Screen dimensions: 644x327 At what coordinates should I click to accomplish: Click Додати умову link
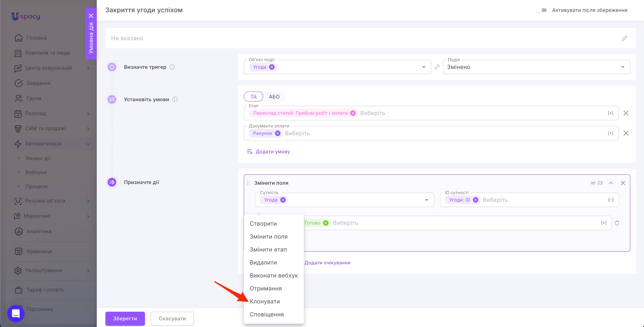coord(268,152)
